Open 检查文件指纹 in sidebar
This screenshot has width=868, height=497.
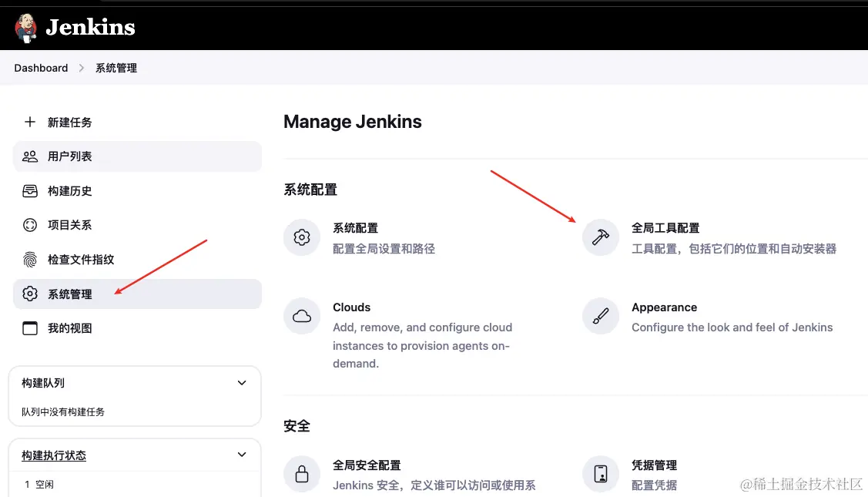tap(81, 260)
